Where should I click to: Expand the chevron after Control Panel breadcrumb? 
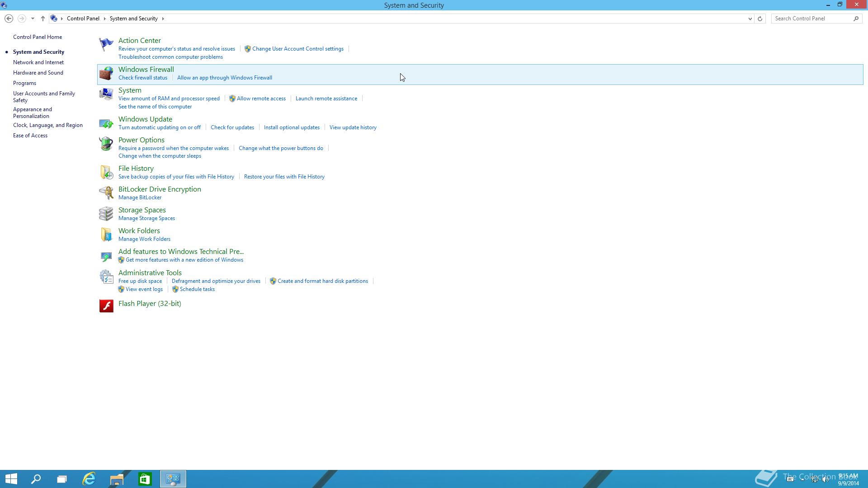(104, 19)
